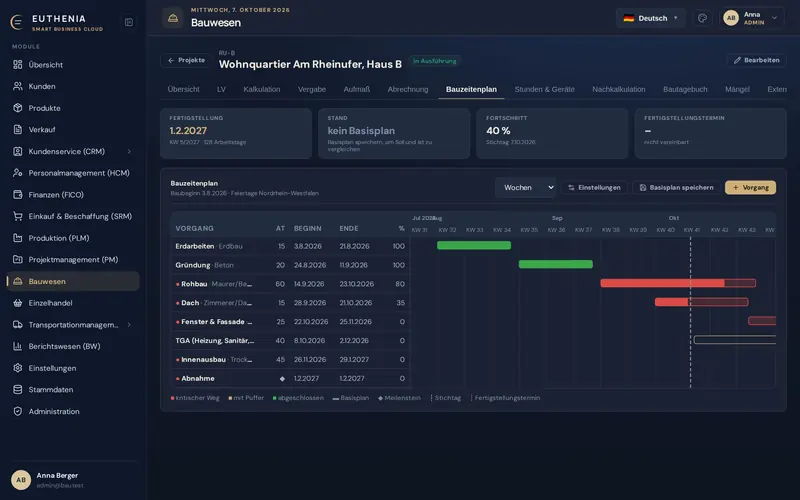Screen dimensions: 800x500
Task: Switch to the Kalkulation tab
Action: tap(262, 89)
